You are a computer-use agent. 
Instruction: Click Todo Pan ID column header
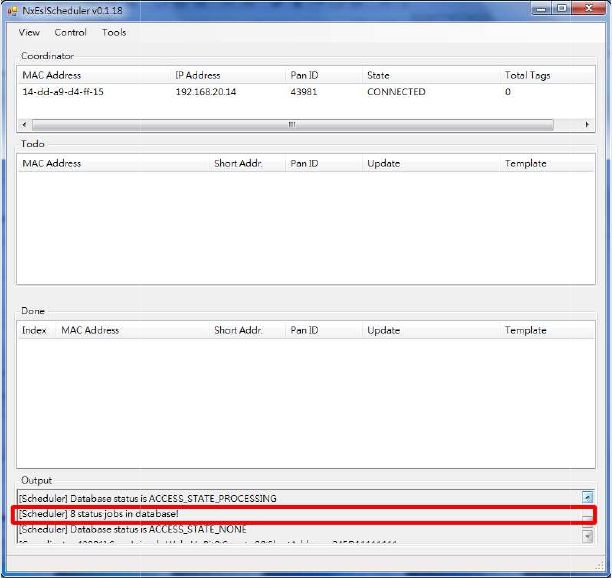click(x=324, y=163)
